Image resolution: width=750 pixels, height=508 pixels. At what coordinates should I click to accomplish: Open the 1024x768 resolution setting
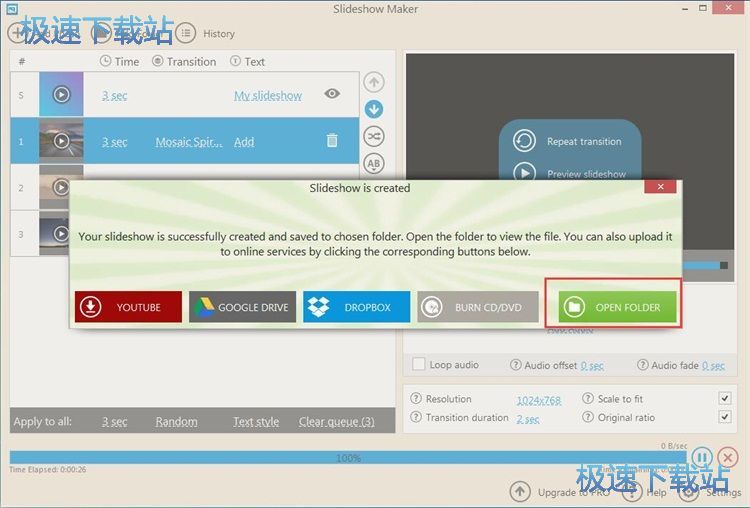coord(539,399)
